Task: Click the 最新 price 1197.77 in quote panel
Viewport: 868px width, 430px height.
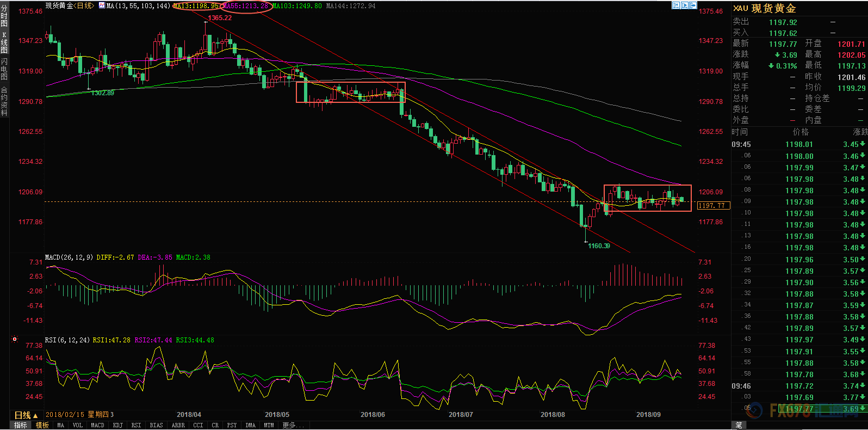Action: (x=783, y=44)
